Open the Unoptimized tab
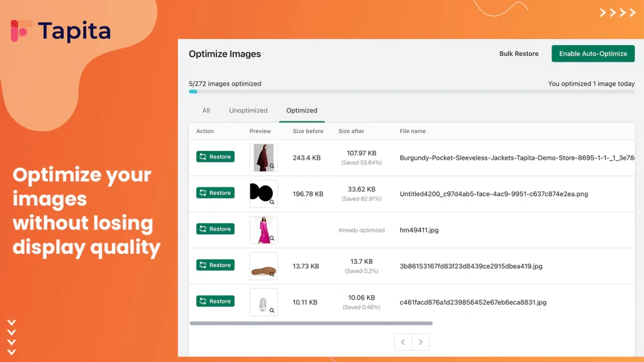Screen dimensions: 644x362 point(248,111)
